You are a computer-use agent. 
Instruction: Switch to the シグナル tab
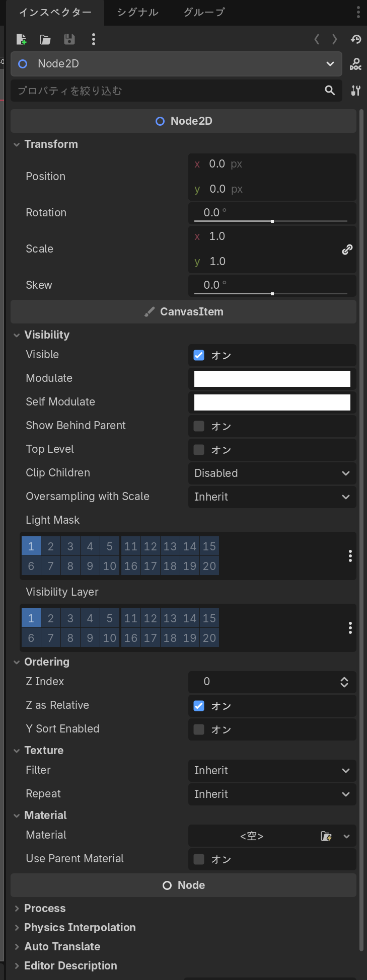[137, 13]
